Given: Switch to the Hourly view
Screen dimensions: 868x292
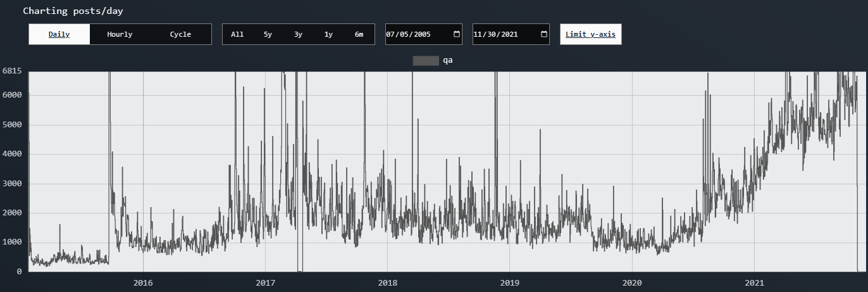Looking at the screenshot, I should pos(120,34).
